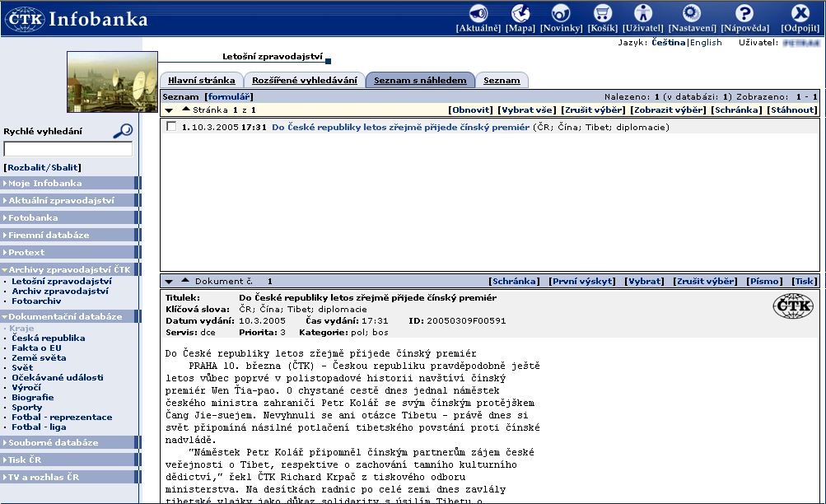
Task: Select Fotoarchiv in the sidebar tree
Action: coord(36,301)
